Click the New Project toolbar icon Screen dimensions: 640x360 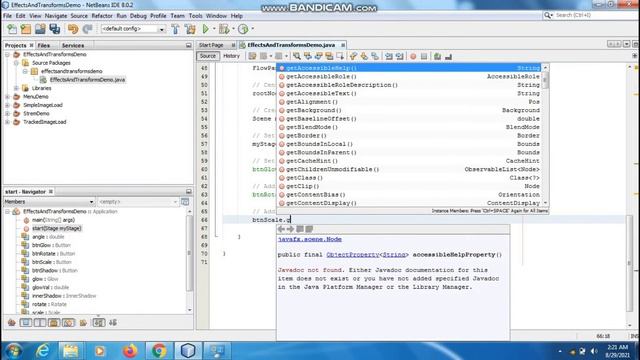point(26,29)
